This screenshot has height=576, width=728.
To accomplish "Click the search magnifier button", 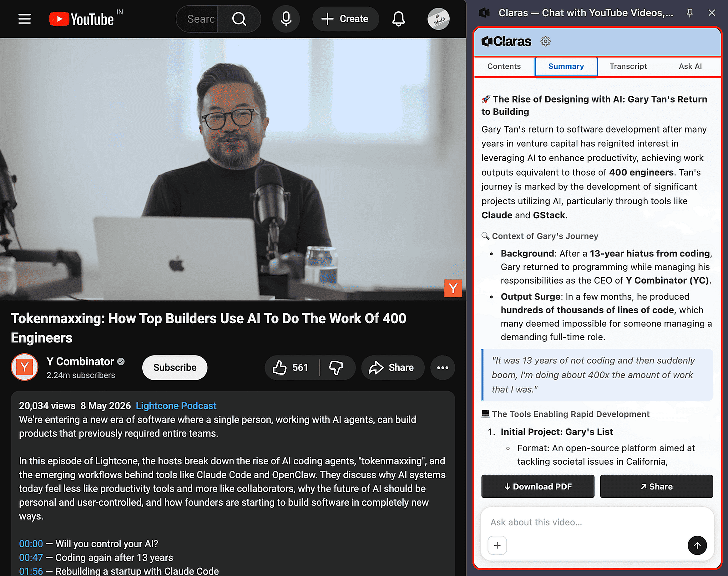I will [x=239, y=19].
